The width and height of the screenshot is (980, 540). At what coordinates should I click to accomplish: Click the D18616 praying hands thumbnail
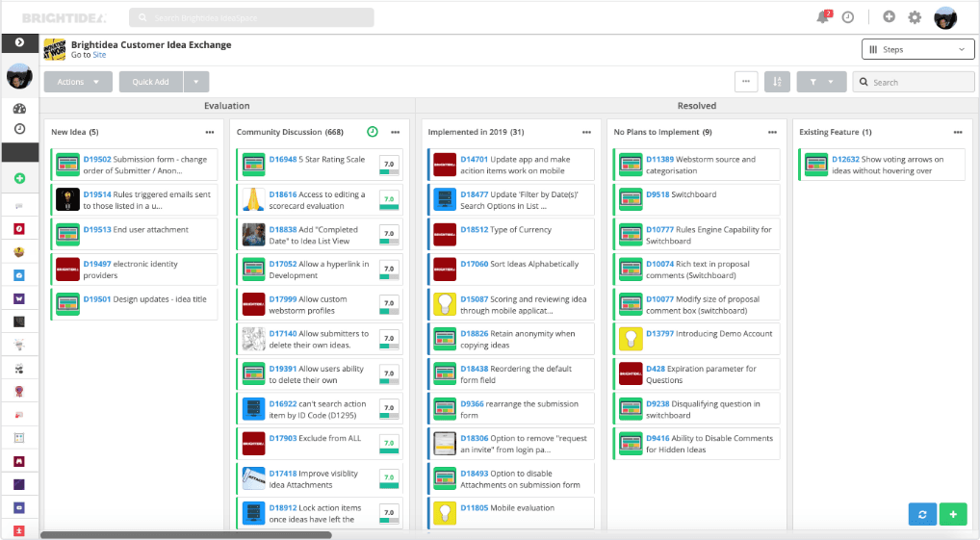254,199
